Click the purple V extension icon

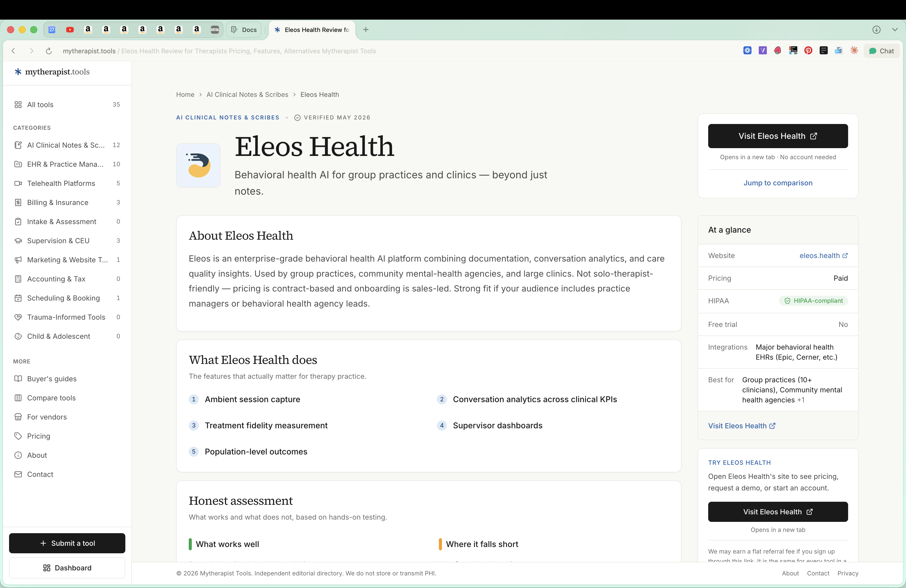coord(763,51)
